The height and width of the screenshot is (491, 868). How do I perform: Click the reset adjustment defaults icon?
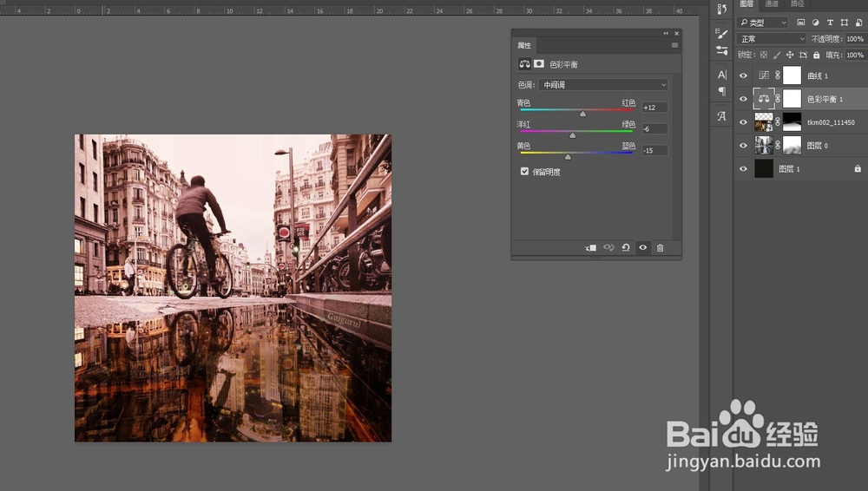626,248
